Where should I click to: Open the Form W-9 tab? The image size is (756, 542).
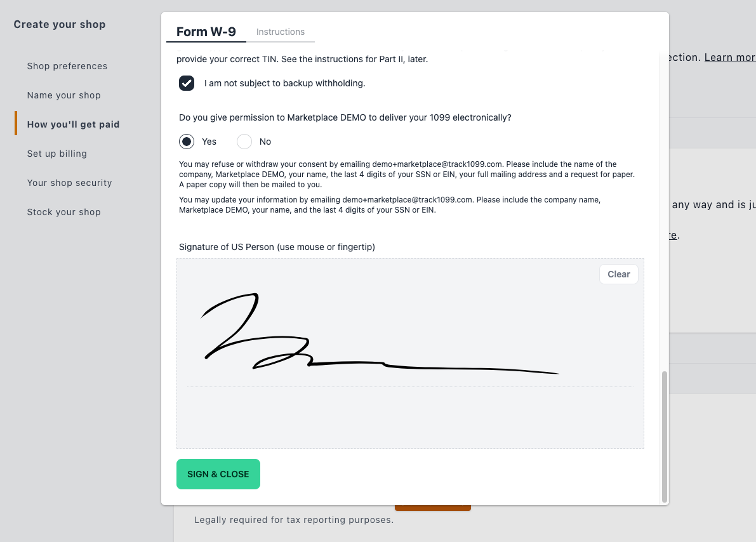coord(206,32)
